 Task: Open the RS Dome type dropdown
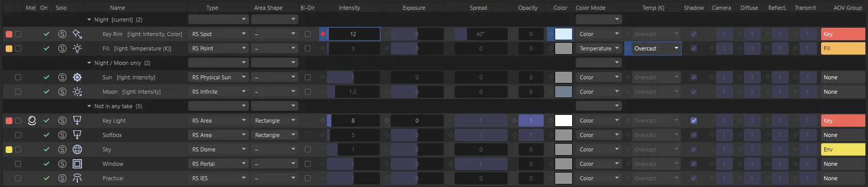(219, 149)
